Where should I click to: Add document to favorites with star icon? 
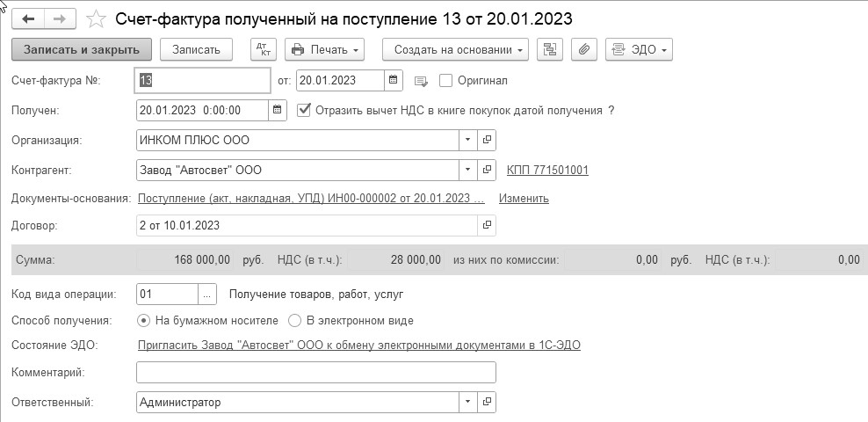click(97, 19)
